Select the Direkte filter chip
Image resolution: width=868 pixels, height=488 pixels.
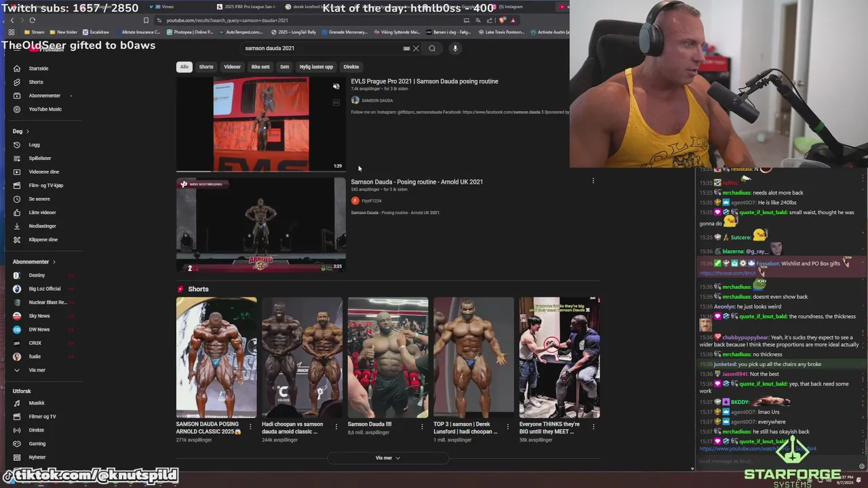[x=351, y=66]
